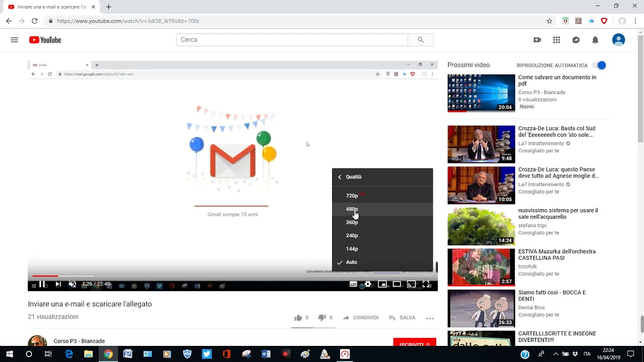Open the YouTube apps grid
This screenshot has width=644, height=362.
(x=556, y=40)
